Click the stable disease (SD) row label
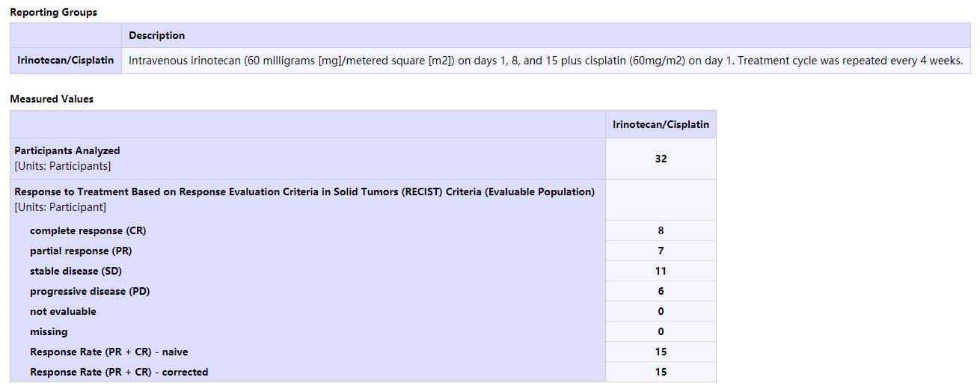This screenshot has height=392, width=980. click(76, 271)
